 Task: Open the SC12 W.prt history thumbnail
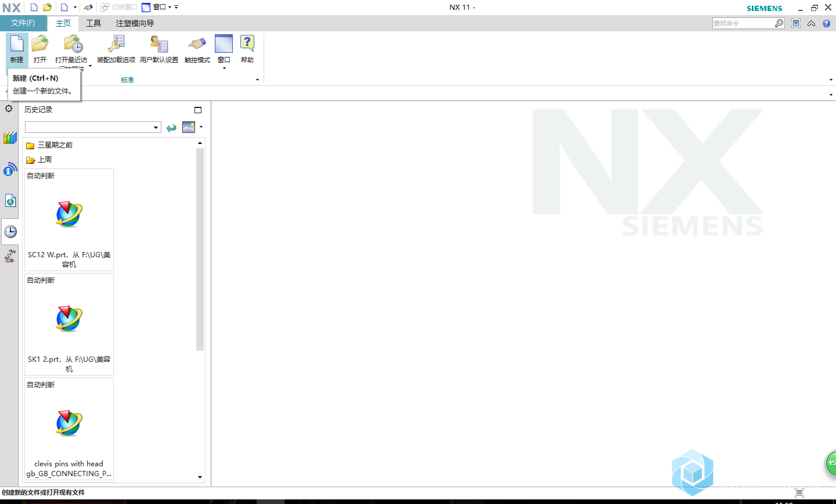[69, 220]
